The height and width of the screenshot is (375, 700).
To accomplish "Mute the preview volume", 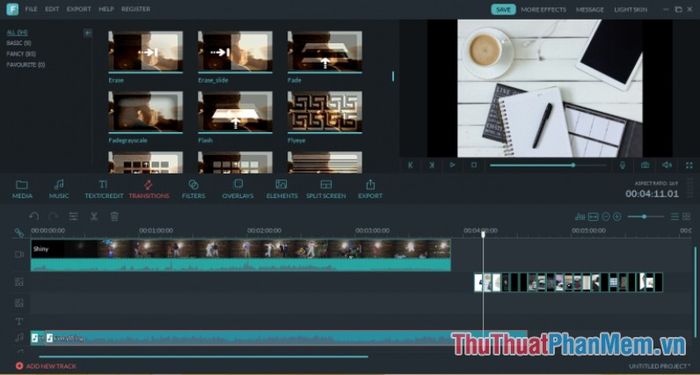I will coord(667,165).
